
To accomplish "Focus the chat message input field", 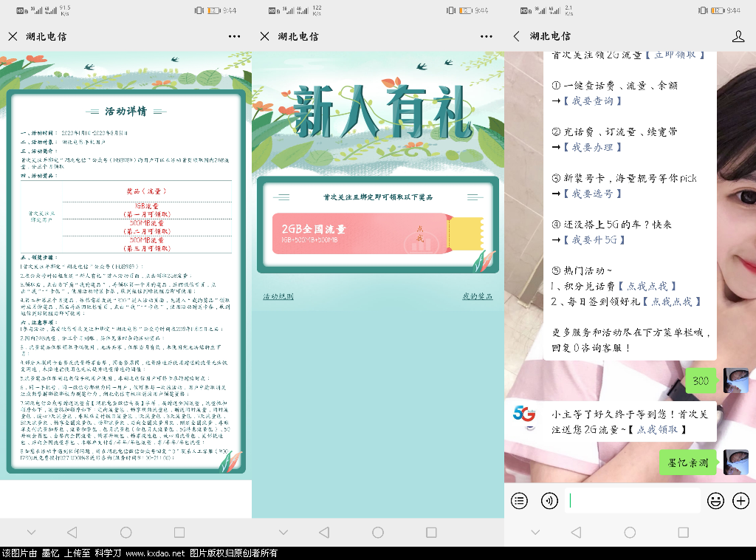I will (x=633, y=501).
